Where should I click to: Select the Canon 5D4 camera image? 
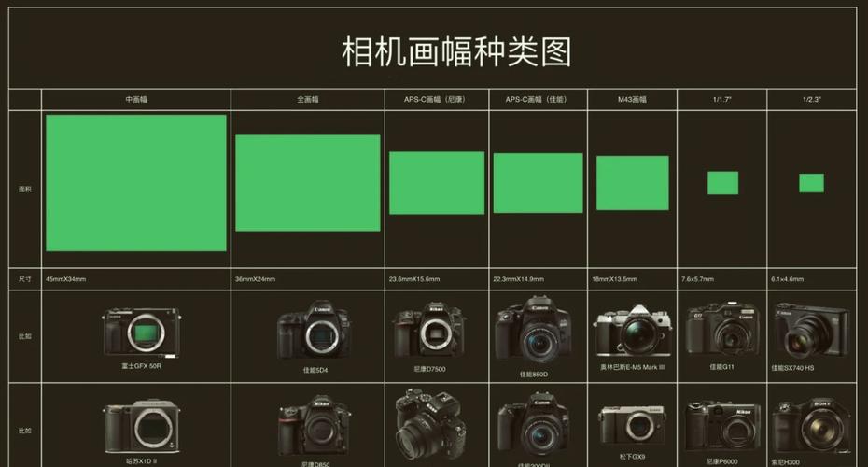pos(313,333)
